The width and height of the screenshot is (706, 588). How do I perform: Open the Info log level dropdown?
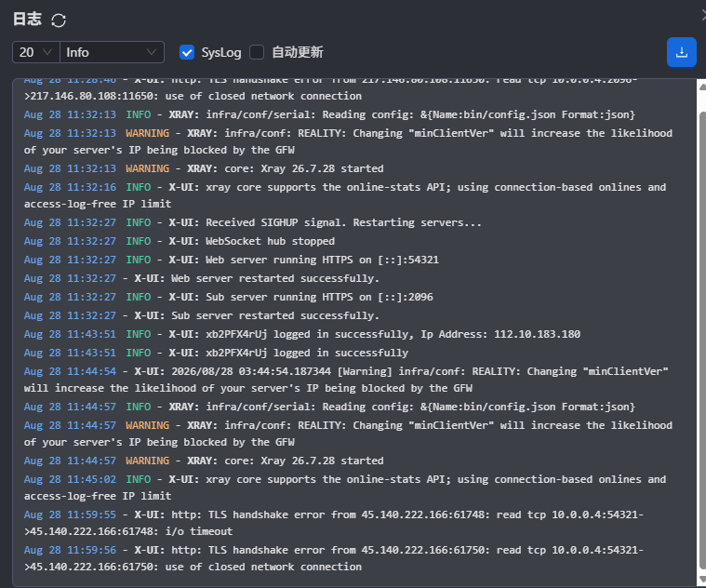click(x=112, y=52)
